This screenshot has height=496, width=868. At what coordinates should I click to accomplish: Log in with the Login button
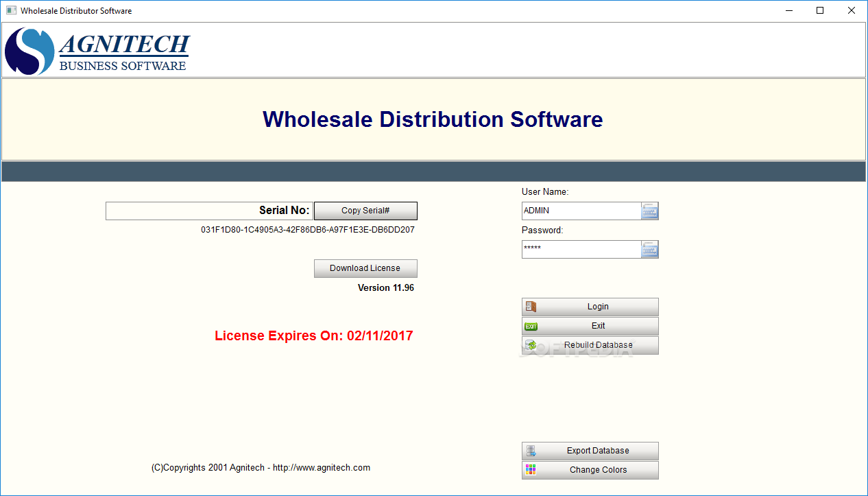(590, 307)
